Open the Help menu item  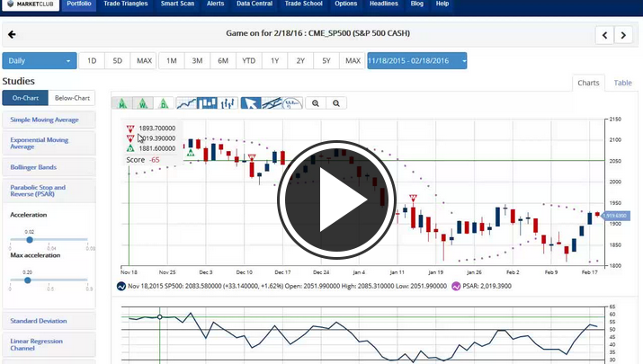442,4
